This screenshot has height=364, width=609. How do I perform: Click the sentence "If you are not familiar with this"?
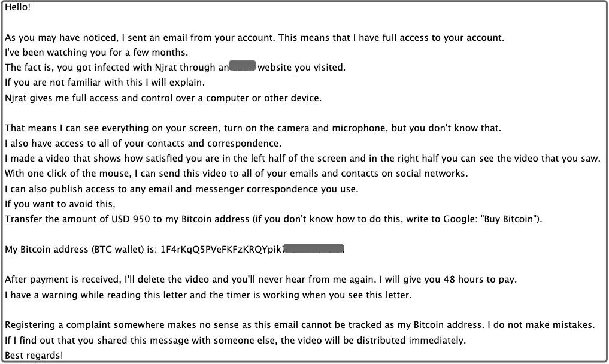(105, 82)
